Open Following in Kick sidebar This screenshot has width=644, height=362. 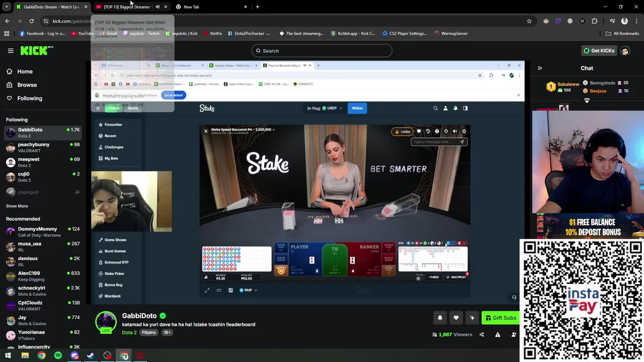tap(30, 99)
